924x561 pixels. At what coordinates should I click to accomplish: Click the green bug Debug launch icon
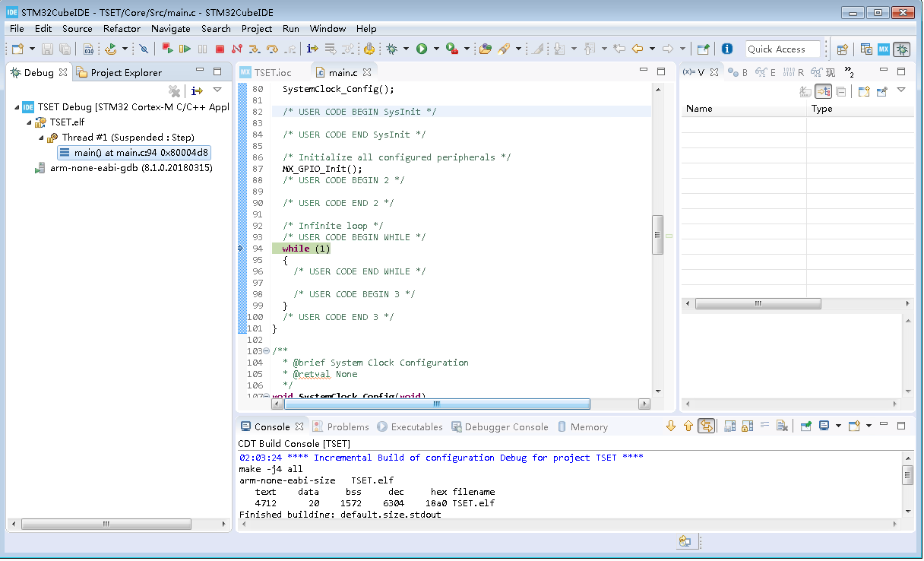392,49
